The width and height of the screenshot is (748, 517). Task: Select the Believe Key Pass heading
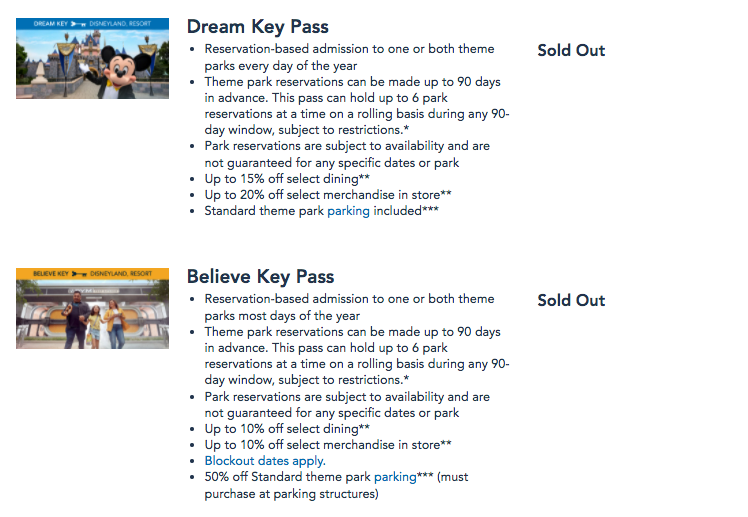260,277
